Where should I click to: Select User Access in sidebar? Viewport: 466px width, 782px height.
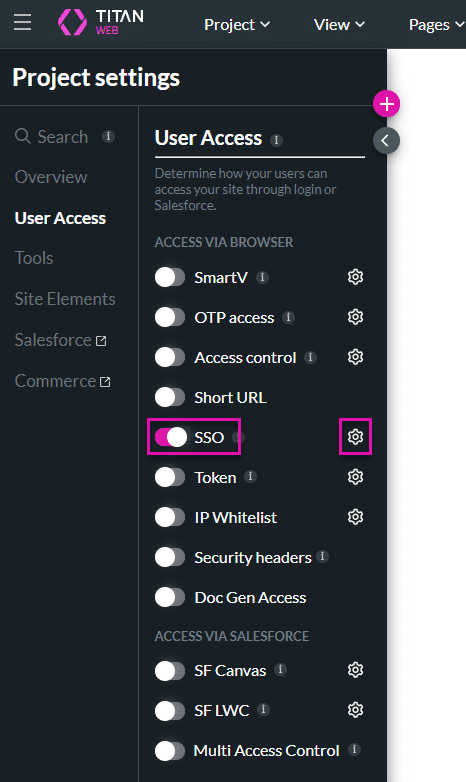coord(60,218)
